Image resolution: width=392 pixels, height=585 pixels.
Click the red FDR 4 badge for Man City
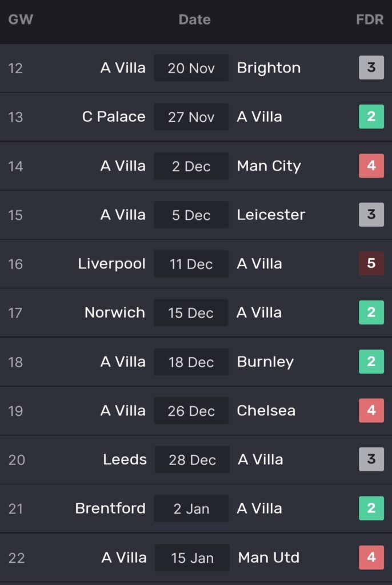pos(371,166)
